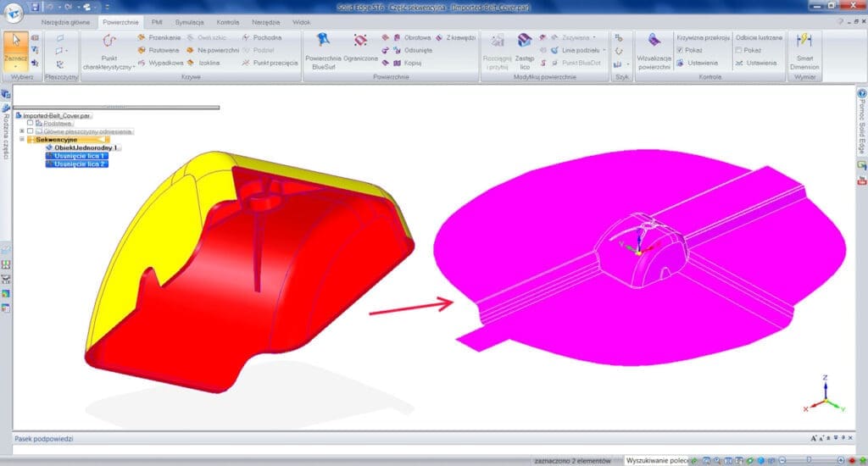Expand Główne płaszczyzny odniesienia tree node
The image size is (868, 466).
[x=22, y=131]
